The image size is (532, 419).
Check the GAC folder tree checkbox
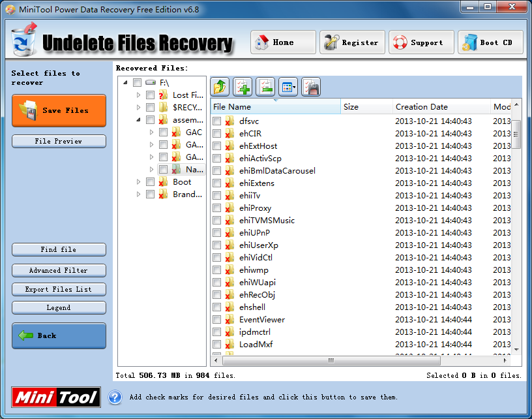(x=163, y=132)
